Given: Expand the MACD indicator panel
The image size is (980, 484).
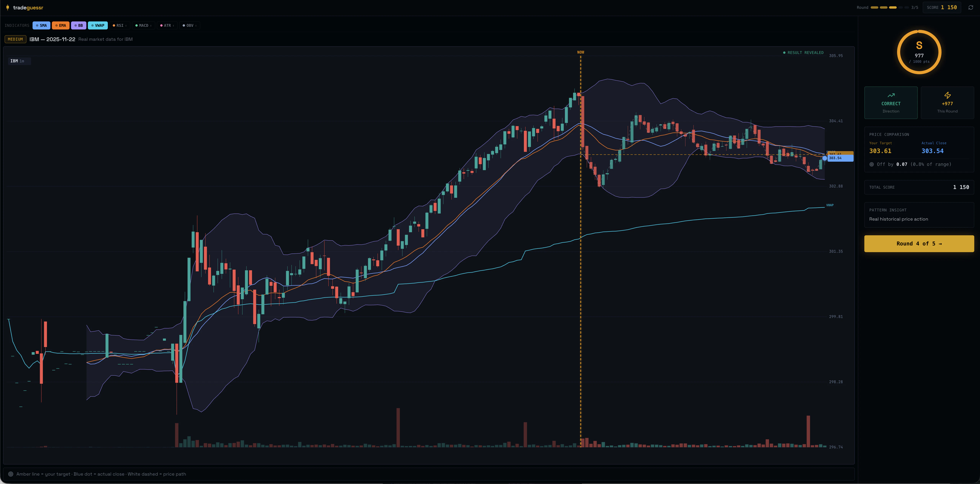Looking at the screenshot, I should (143, 25).
